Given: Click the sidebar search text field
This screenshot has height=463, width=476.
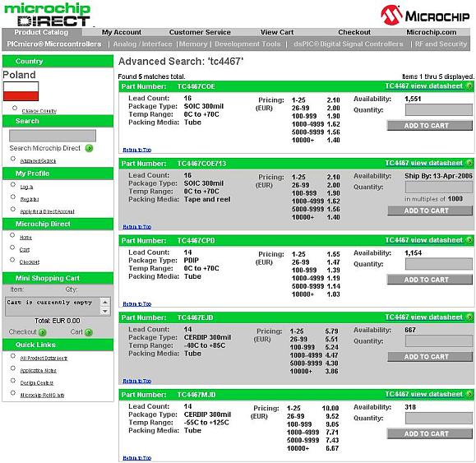Looking at the screenshot, I should (53, 136).
